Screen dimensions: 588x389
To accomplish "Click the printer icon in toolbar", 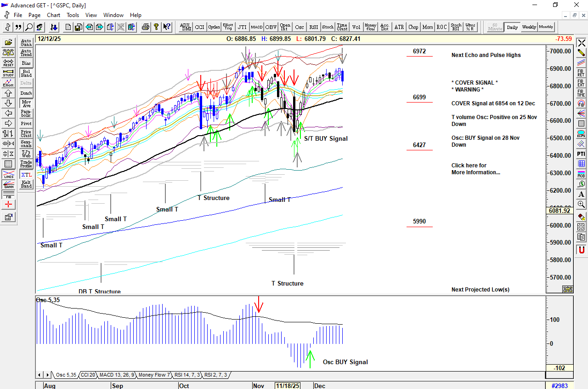I will (x=146, y=27).
